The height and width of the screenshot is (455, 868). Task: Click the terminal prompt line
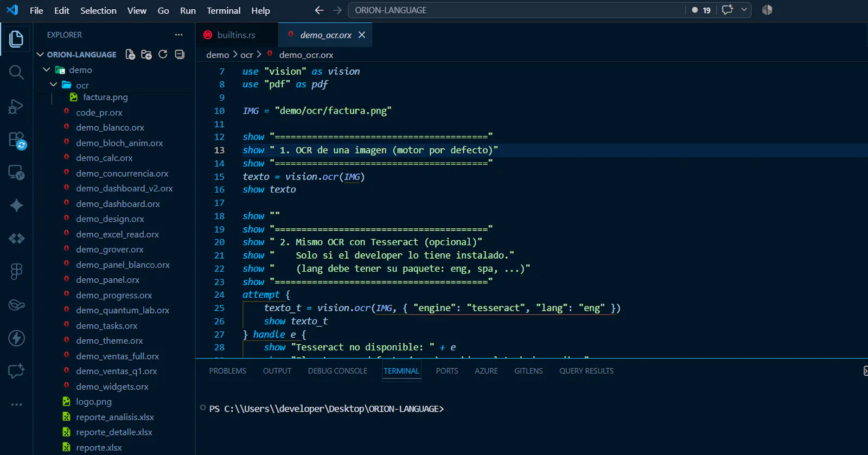coord(327,409)
